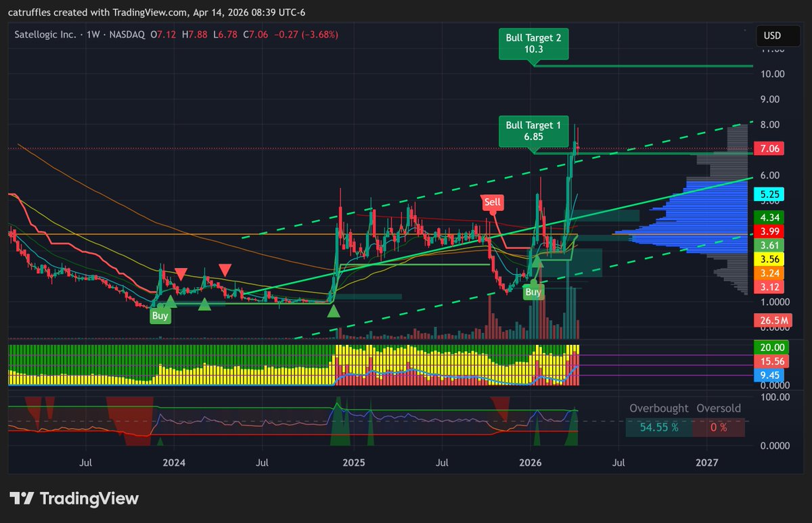Click the green up triangle left of the 2025 label
The width and height of the screenshot is (812, 523).
point(333,311)
